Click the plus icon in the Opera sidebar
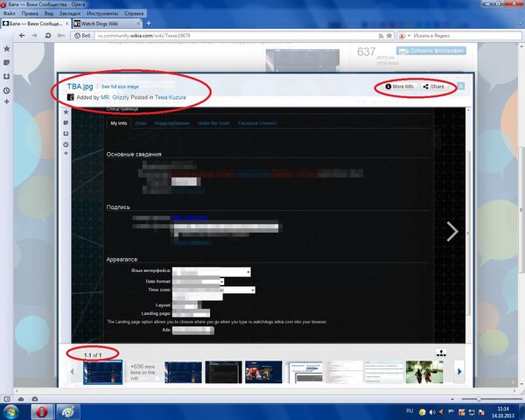525x420 pixels. coord(7,101)
